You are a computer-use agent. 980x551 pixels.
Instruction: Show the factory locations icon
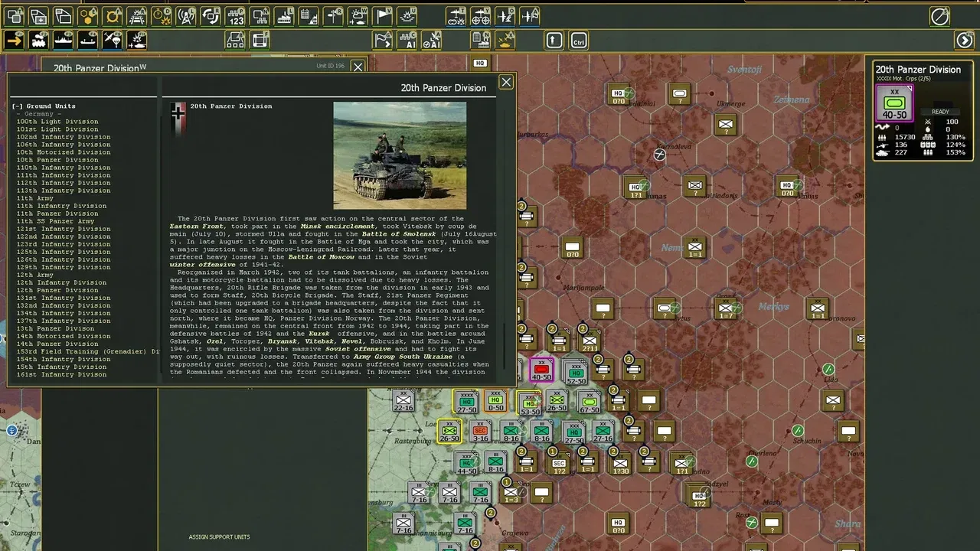click(x=283, y=15)
